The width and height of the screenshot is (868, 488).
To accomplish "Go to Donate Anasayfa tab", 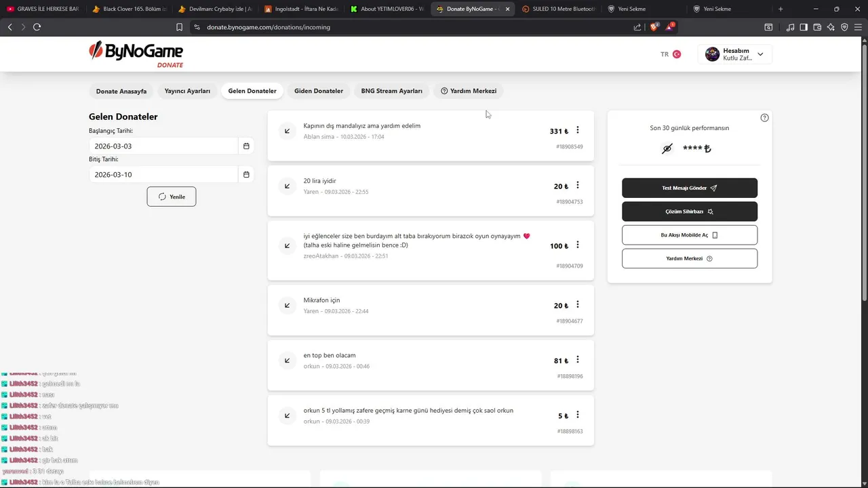I will pyautogui.click(x=121, y=91).
